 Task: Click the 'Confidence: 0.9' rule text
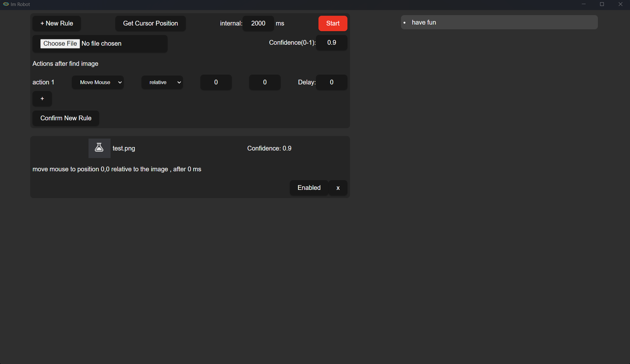point(269,148)
